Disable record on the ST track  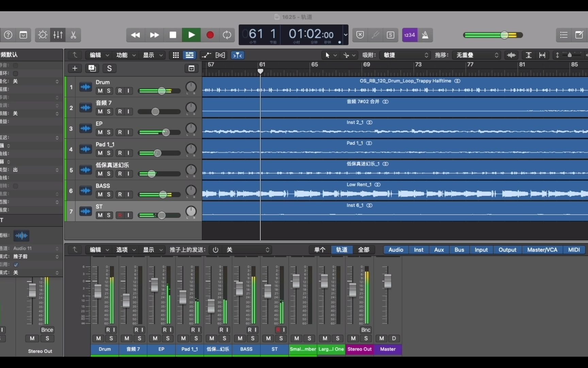[x=120, y=215]
